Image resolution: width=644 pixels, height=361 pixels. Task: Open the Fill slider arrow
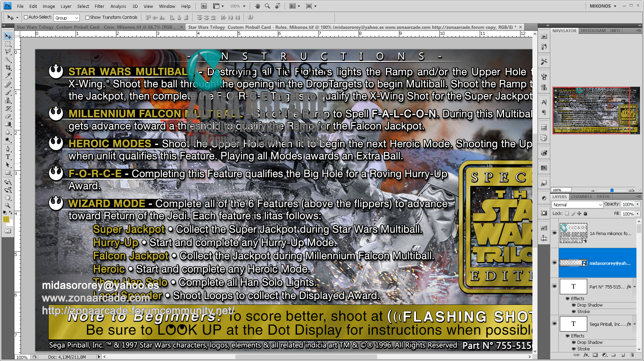pyautogui.click(x=638, y=214)
